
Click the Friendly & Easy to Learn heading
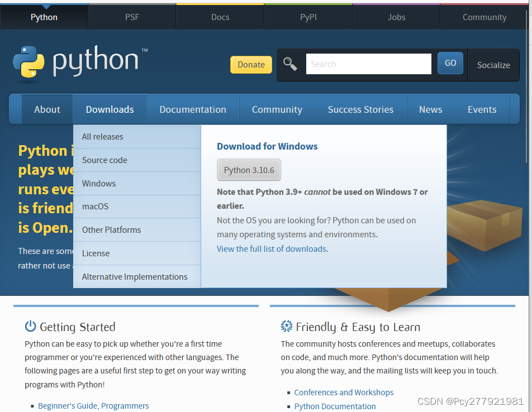click(x=358, y=327)
